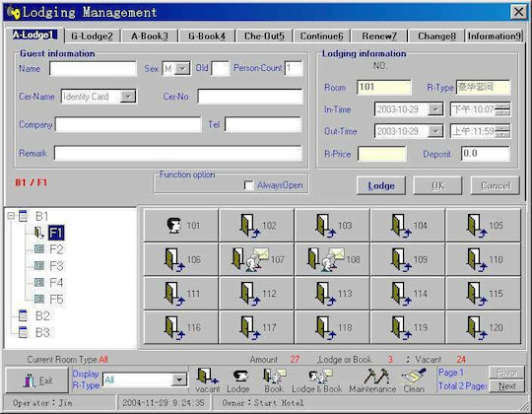
Task: Open booked room 108
Action: tap(332, 259)
